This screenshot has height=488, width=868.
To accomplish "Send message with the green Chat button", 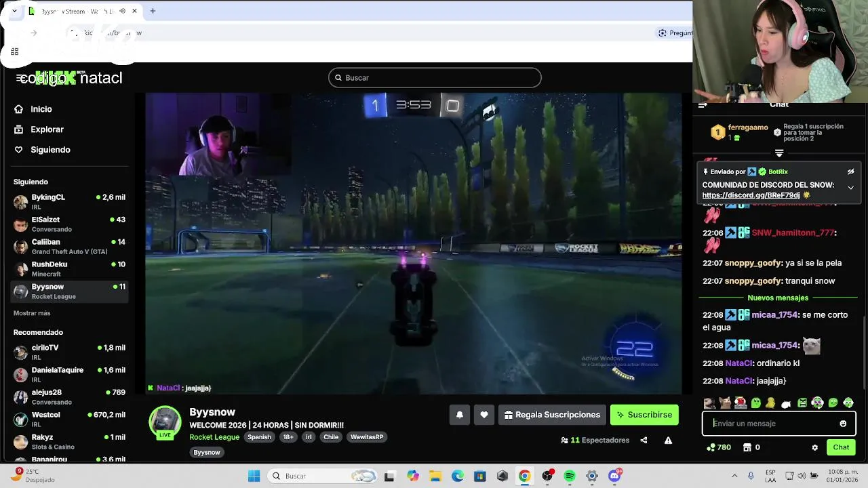I will (841, 447).
